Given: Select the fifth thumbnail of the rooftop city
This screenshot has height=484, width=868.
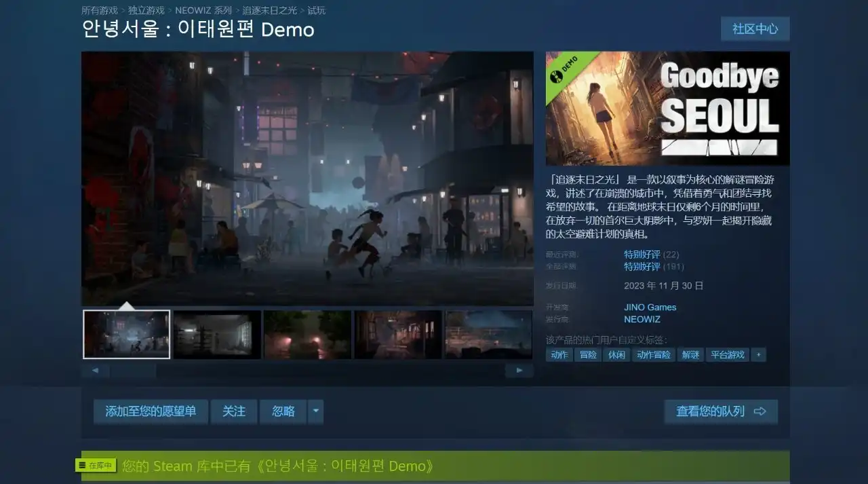Looking at the screenshot, I should point(489,334).
